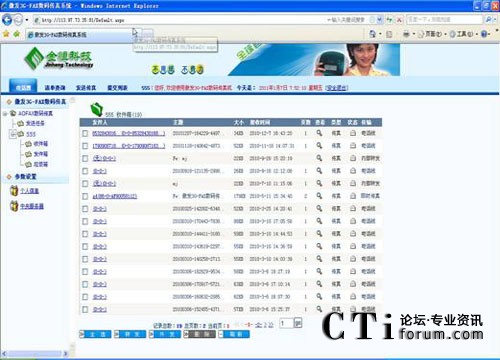The width and height of the screenshot is (500, 360).
Task: Open the 工具 (Tools) menu in the IE command bar
Action: point(464,34)
